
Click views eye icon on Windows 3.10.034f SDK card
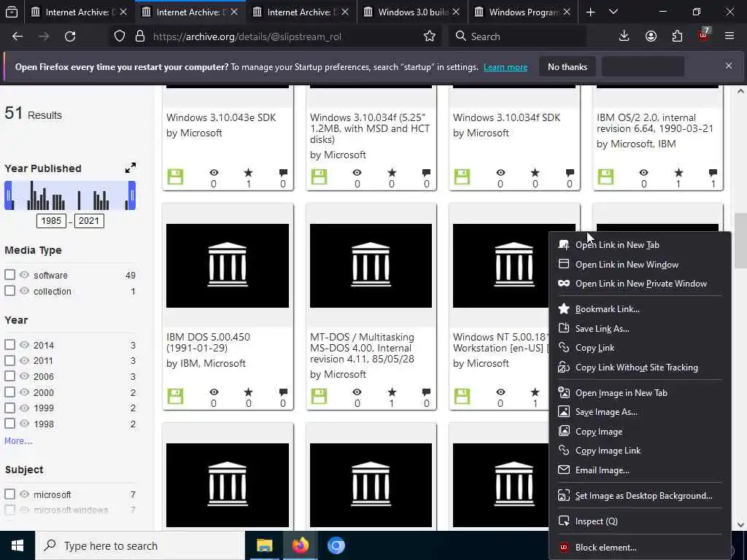click(x=500, y=172)
